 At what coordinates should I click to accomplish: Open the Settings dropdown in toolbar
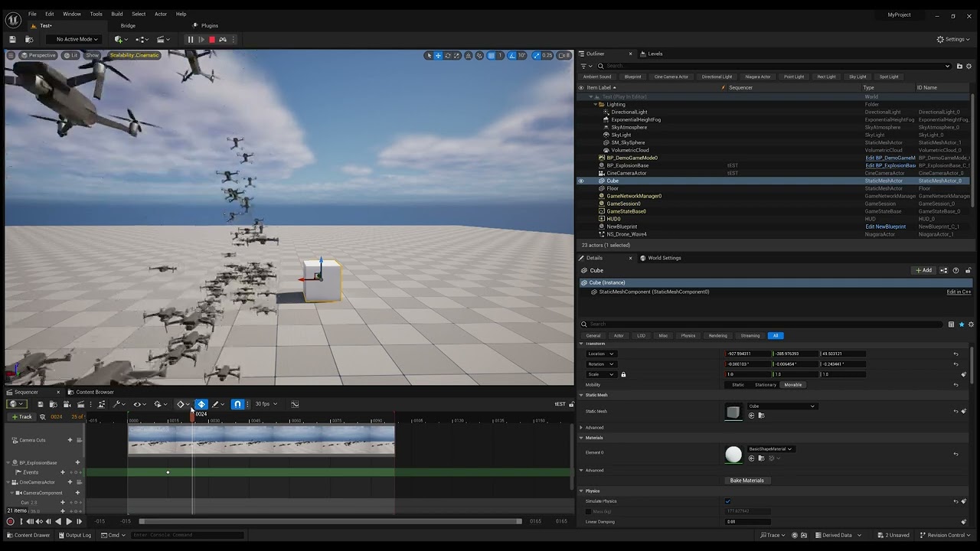click(954, 39)
